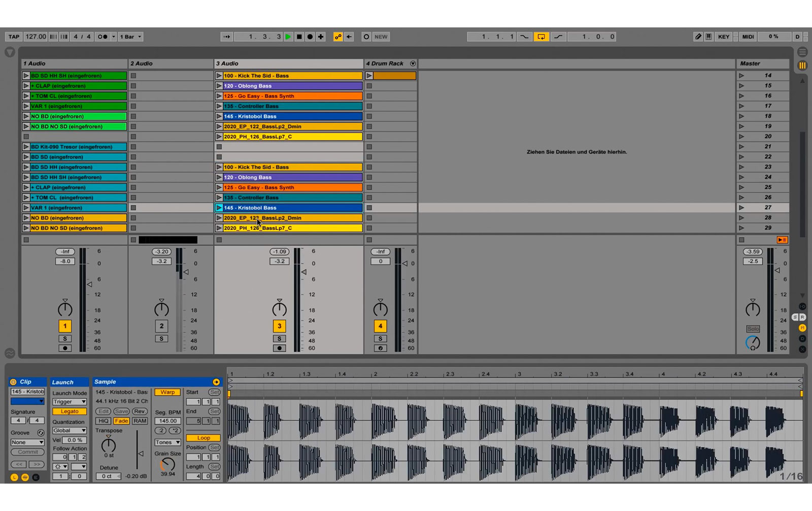
Task: Show the Sample box toggle button
Action: [x=25, y=478]
